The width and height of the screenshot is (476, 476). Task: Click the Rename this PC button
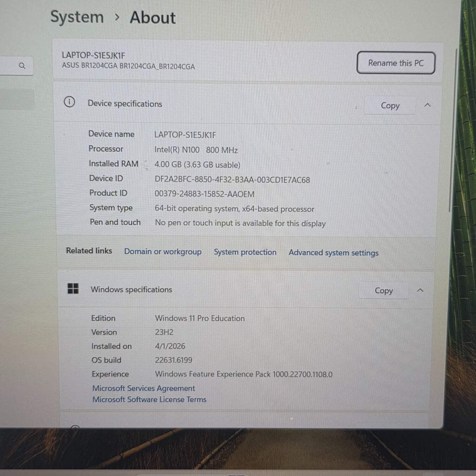coord(396,63)
